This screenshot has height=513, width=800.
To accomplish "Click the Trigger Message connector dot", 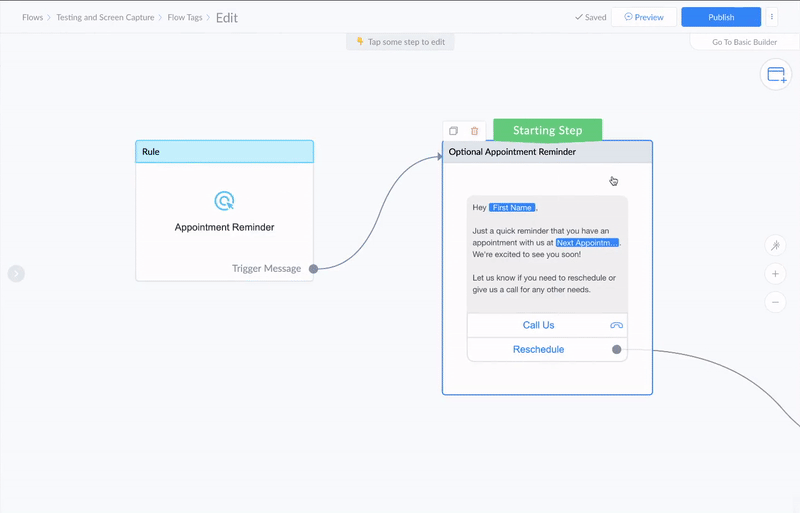I will pyautogui.click(x=314, y=268).
